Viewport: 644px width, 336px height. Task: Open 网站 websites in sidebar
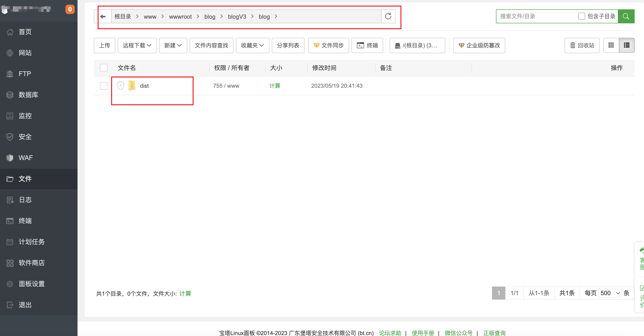[39, 53]
